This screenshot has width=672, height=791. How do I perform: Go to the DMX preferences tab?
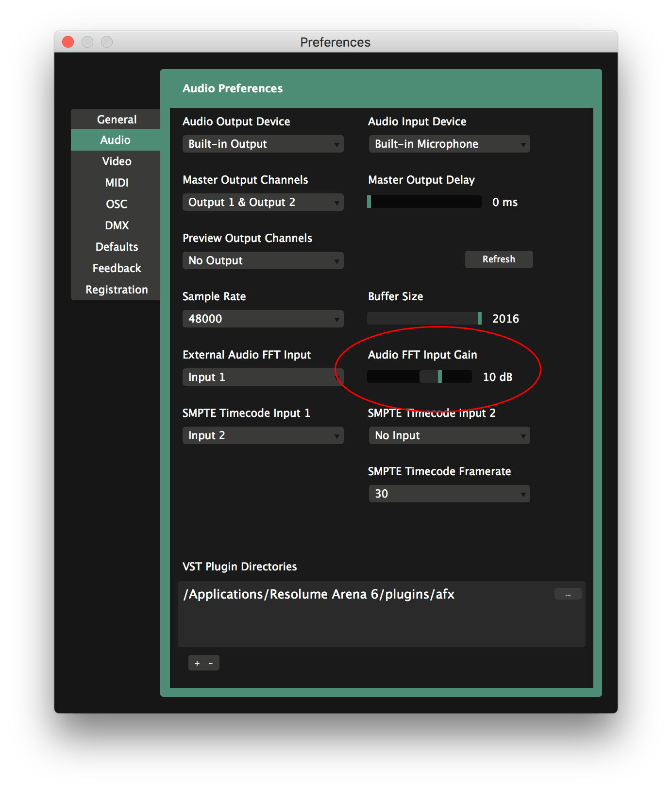pos(117,225)
